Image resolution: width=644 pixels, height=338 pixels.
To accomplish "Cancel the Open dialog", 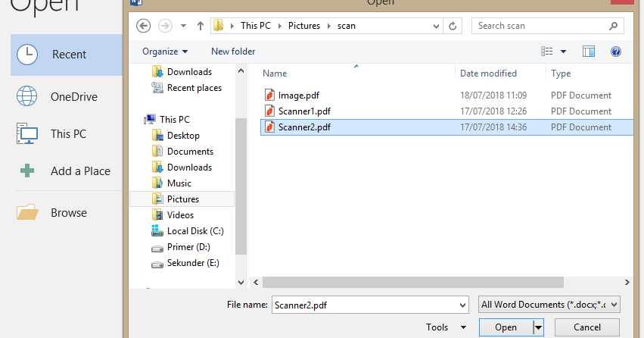I will point(587,327).
